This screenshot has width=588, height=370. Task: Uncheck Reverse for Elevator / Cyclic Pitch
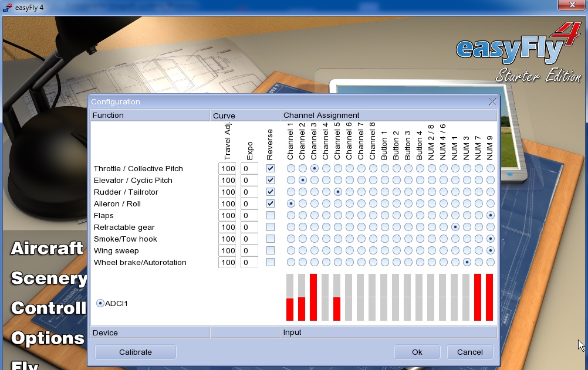(270, 180)
